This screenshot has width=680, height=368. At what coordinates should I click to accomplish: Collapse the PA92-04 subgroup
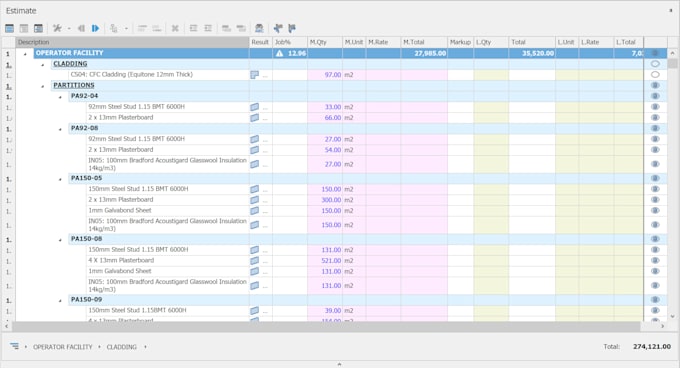tap(60, 97)
